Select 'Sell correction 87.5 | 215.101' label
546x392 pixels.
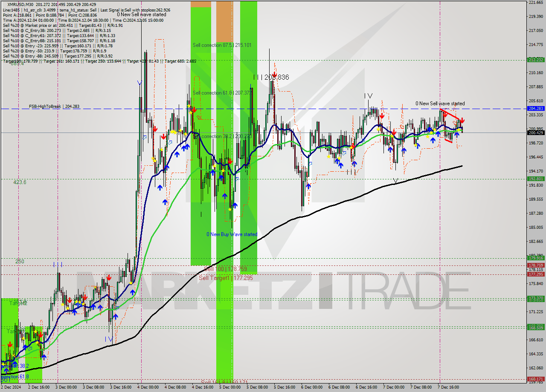coord(222,45)
